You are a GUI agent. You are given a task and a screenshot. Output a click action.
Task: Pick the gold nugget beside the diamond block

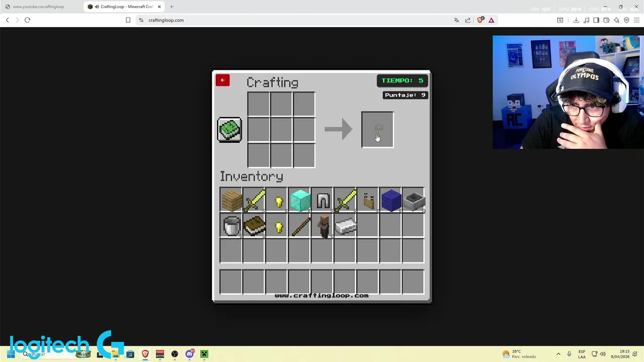point(278,202)
